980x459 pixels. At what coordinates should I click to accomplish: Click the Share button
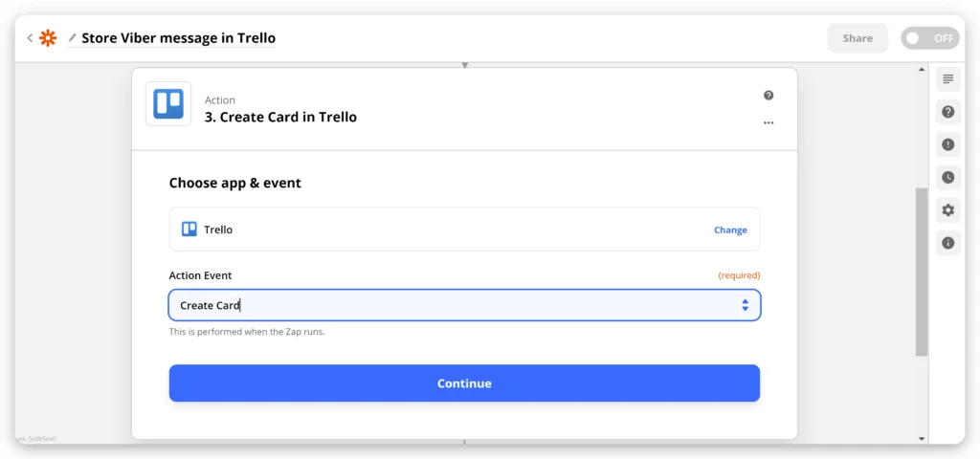(857, 38)
